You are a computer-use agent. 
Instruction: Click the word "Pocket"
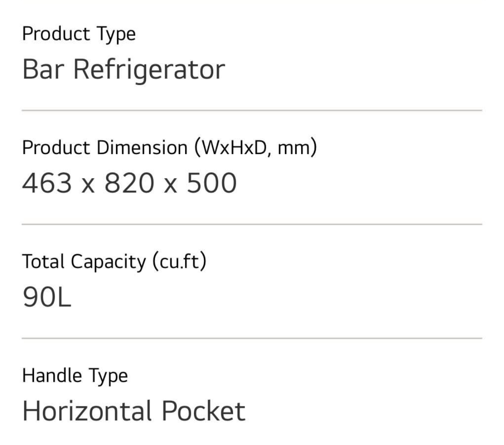tap(203, 411)
